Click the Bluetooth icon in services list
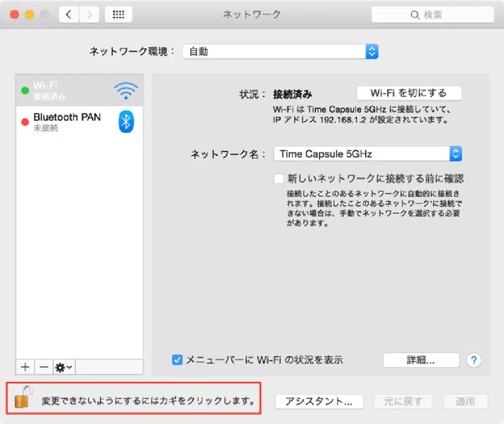 point(126,121)
